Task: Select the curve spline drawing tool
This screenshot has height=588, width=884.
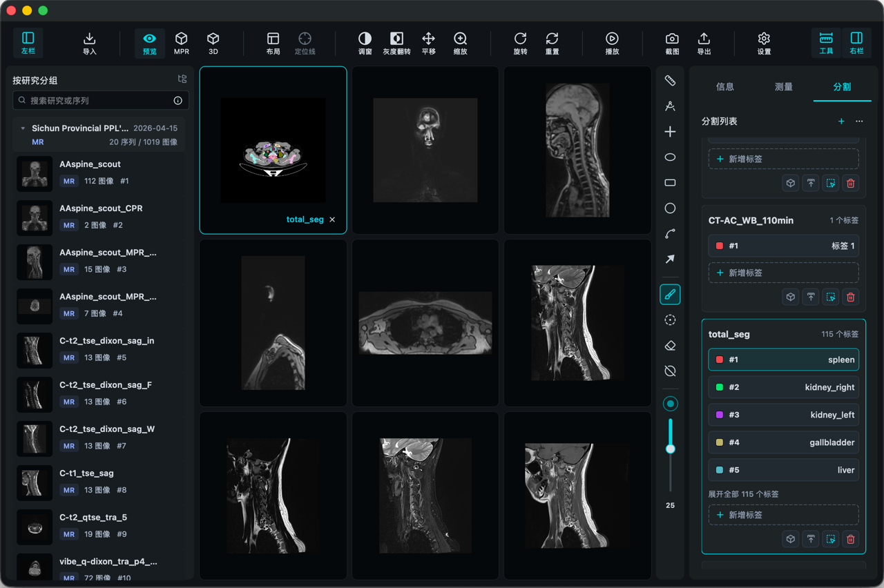Action: point(670,234)
